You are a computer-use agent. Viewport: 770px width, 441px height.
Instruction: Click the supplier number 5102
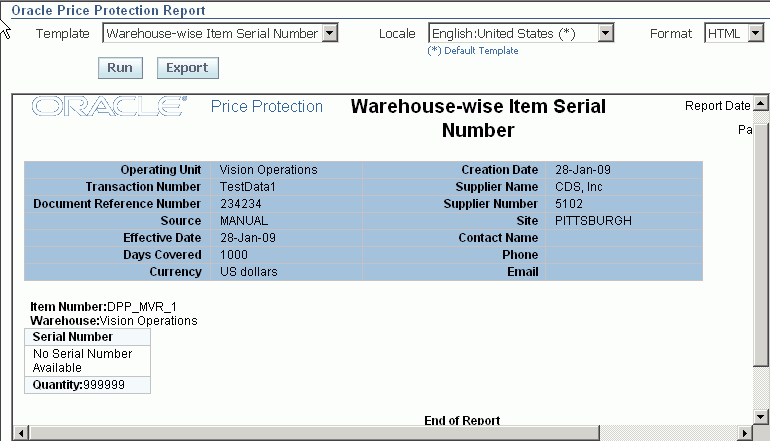tap(569, 204)
